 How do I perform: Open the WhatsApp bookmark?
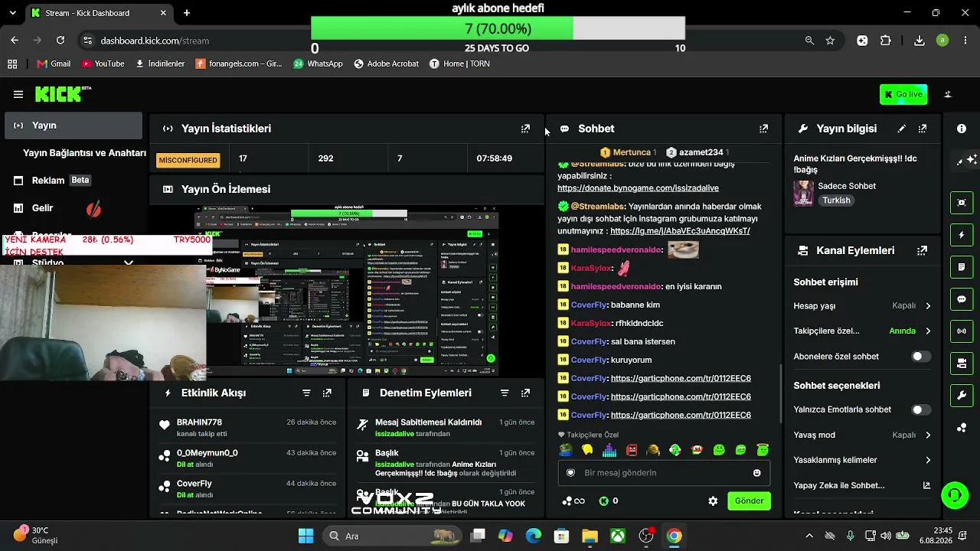pos(318,64)
